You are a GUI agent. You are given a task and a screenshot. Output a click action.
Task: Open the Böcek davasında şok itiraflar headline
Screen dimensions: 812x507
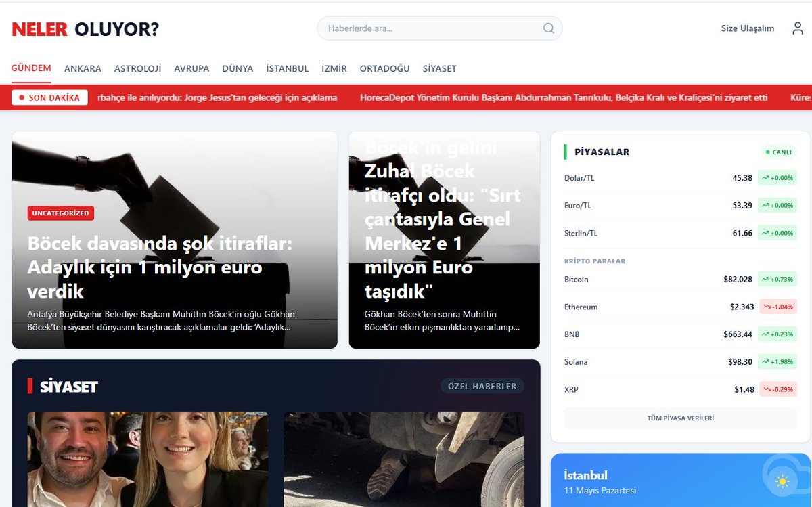[x=160, y=267]
